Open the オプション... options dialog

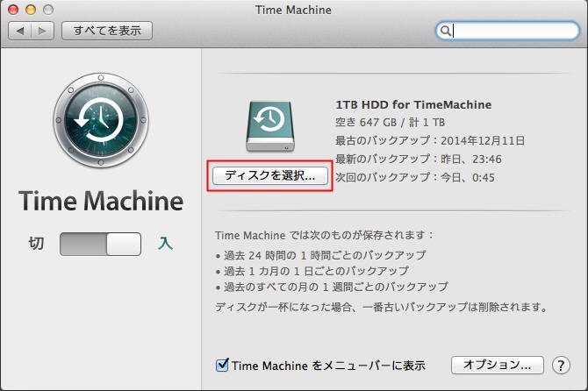[498, 365]
